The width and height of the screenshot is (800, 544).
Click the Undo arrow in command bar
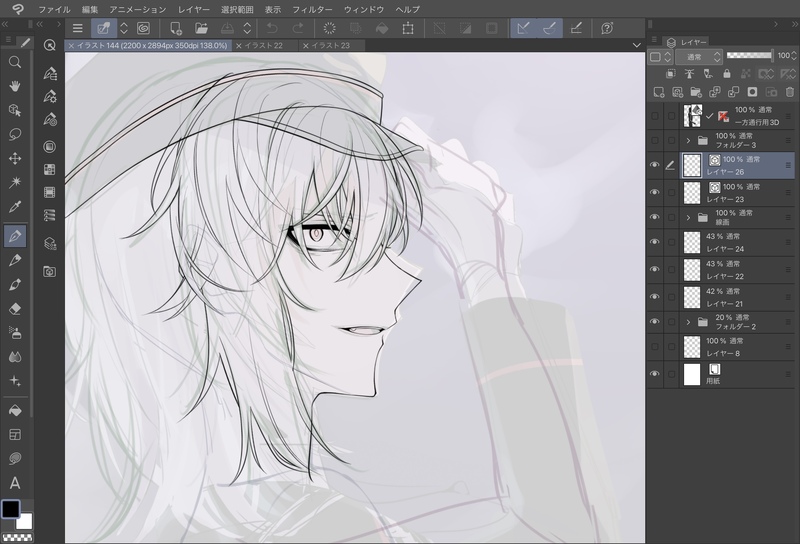pyautogui.click(x=272, y=28)
